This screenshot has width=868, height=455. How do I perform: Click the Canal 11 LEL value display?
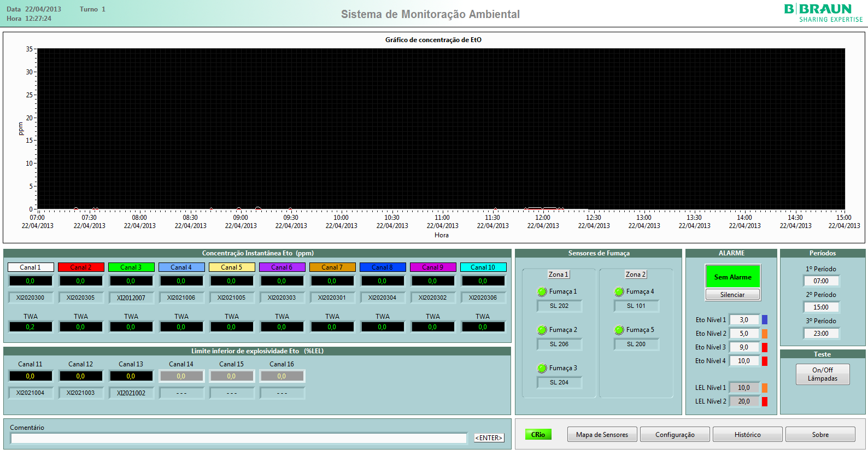point(31,376)
